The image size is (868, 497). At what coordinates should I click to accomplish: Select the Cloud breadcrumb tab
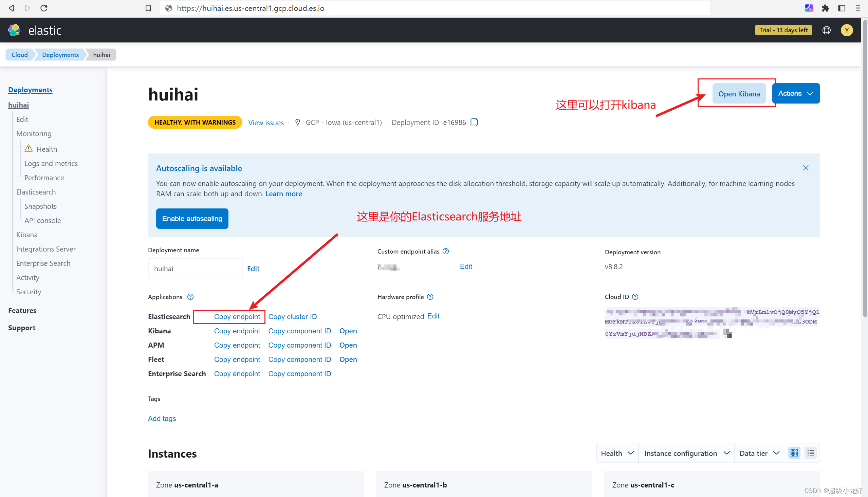click(20, 55)
